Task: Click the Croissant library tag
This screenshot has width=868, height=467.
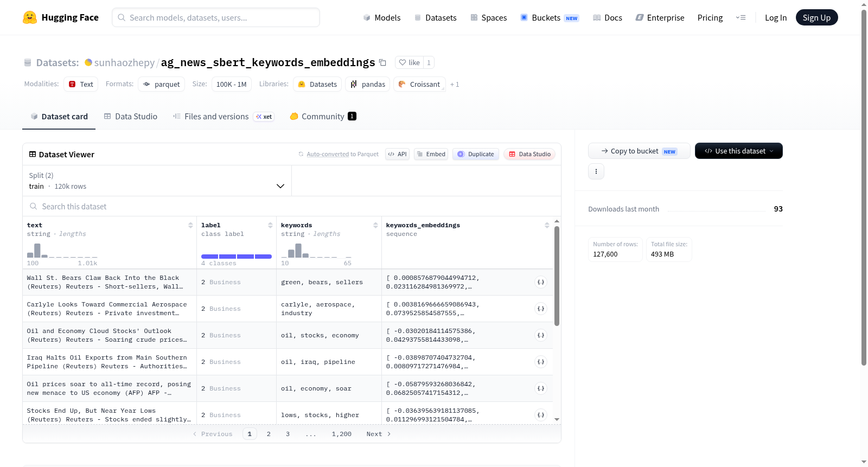Action: tap(419, 84)
